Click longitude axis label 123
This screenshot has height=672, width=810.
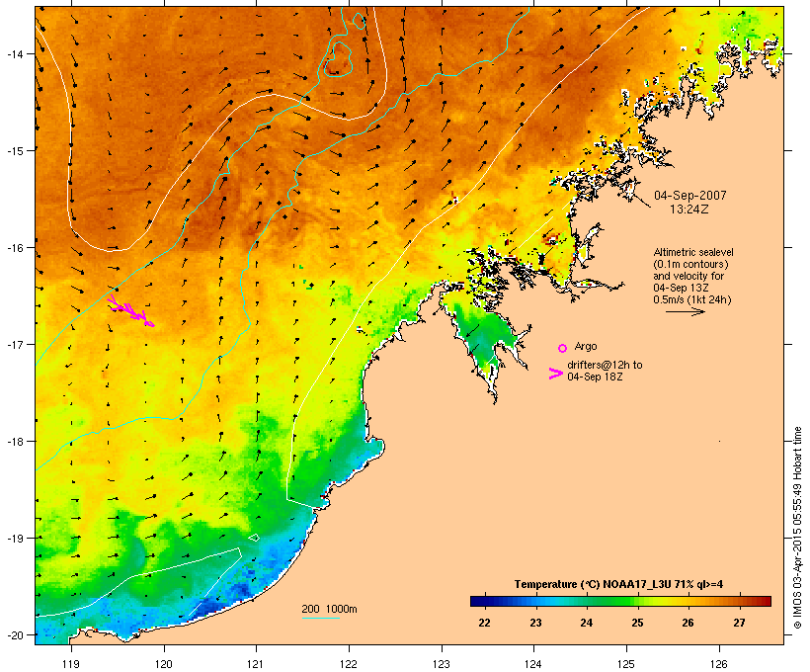pos(442,664)
